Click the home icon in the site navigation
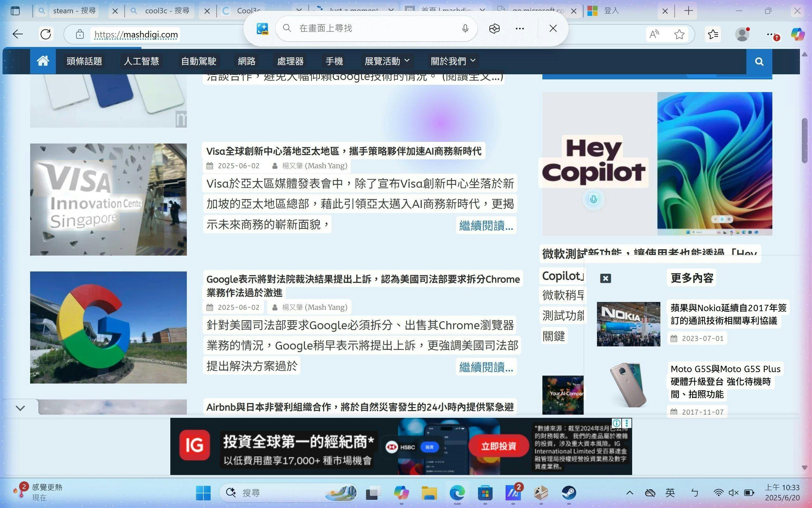 pos(43,61)
